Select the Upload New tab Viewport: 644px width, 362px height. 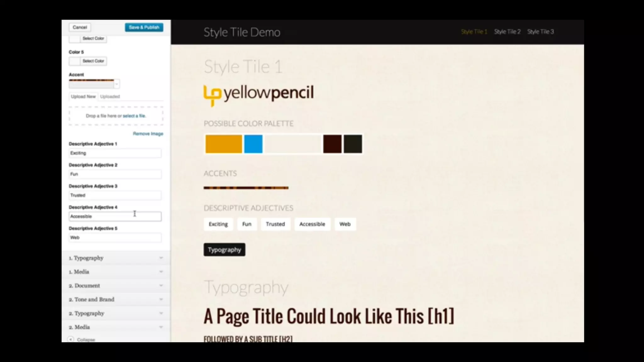(x=83, y=96)
